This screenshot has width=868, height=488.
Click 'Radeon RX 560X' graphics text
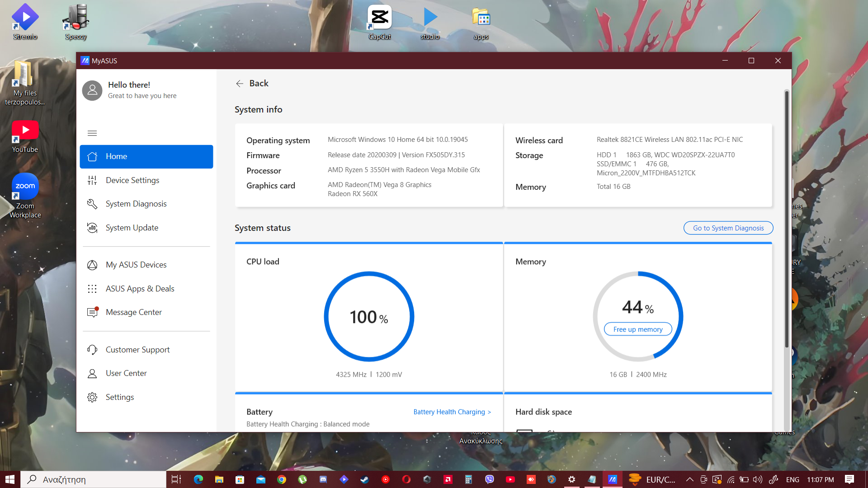[353, 194]
